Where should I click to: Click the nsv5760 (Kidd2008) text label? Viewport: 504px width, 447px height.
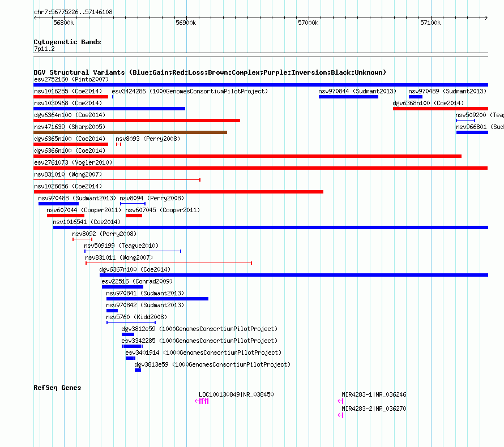click(x=136, y=317)
